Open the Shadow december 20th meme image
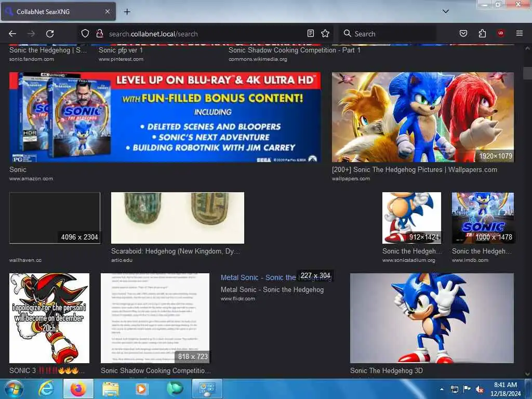This screenshot has width=532, height=399. (x=49, y=318)
